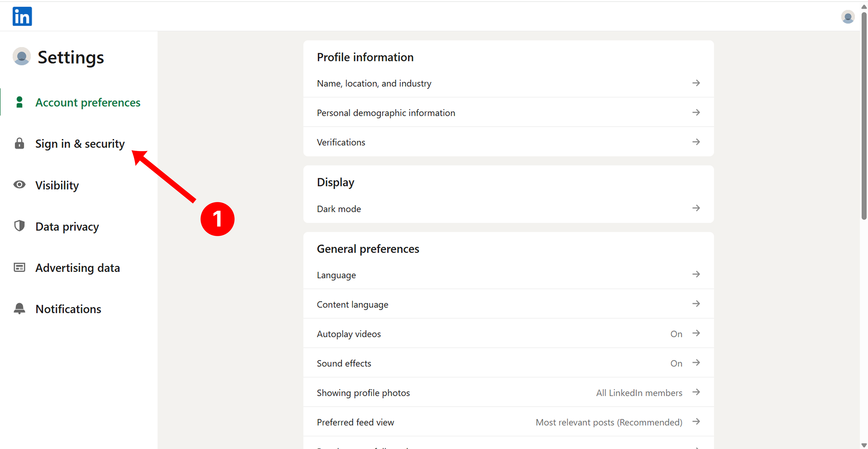
Task: Click the LinkedIn logo icon
Action: [x=22, y=16]
